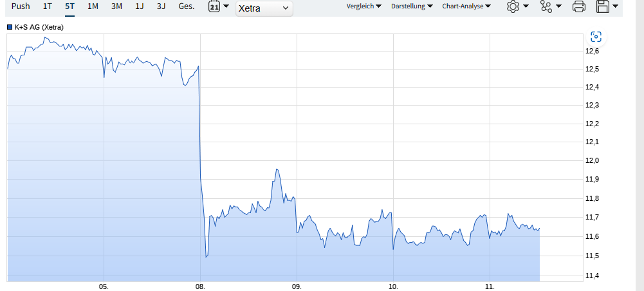Viewport: 644px width, 291px height.
Task: Click the 05. date axis label
Action: point(104,286)
